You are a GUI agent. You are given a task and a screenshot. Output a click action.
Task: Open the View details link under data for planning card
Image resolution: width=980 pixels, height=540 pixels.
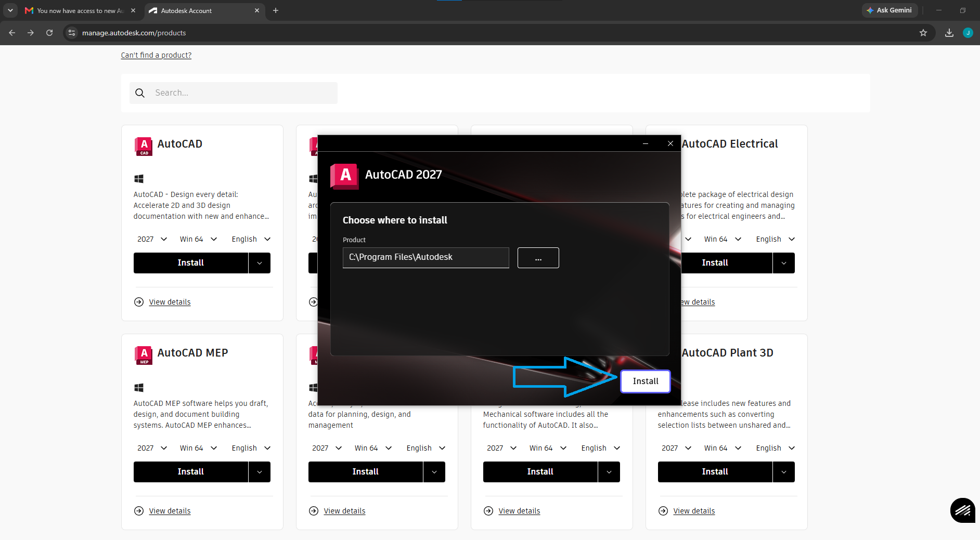pos(344,511)
